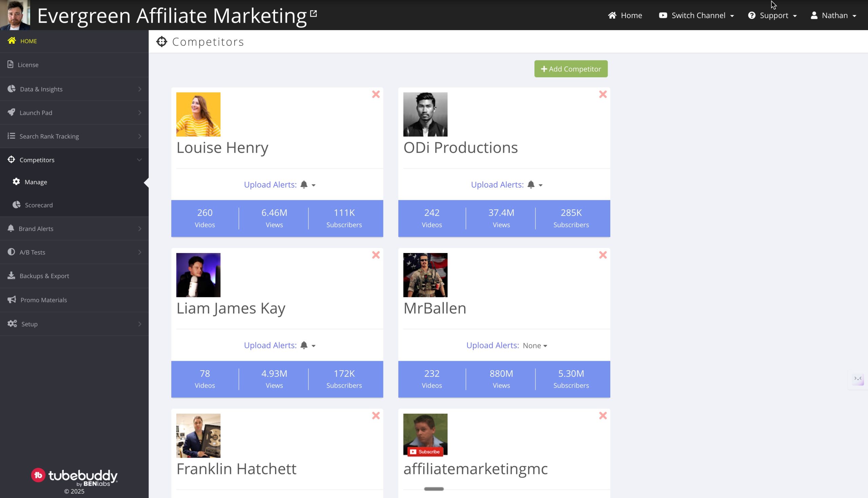This screenshot has width=868, height=498.
Task: Open the Nathan account dropdown
Action: (833, 15)
